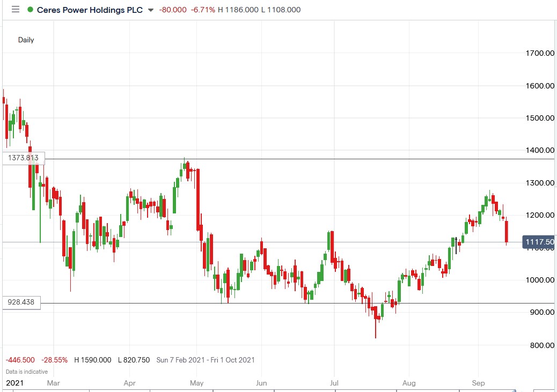The width and height of the screenshot is (557, 392).
Task: Click the 1373.813 price level label
Action: 23,158
